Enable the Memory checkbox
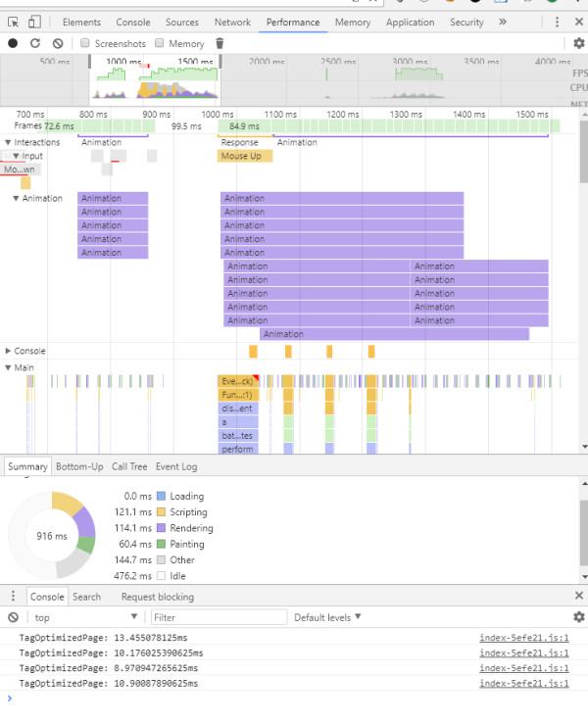Image resolution: width=588 pixels, height=724 pixels. click(160, 43)
